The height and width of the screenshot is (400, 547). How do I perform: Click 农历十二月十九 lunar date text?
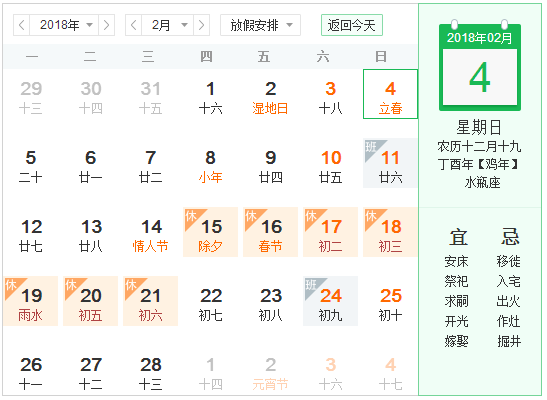(x=479, y=146)
